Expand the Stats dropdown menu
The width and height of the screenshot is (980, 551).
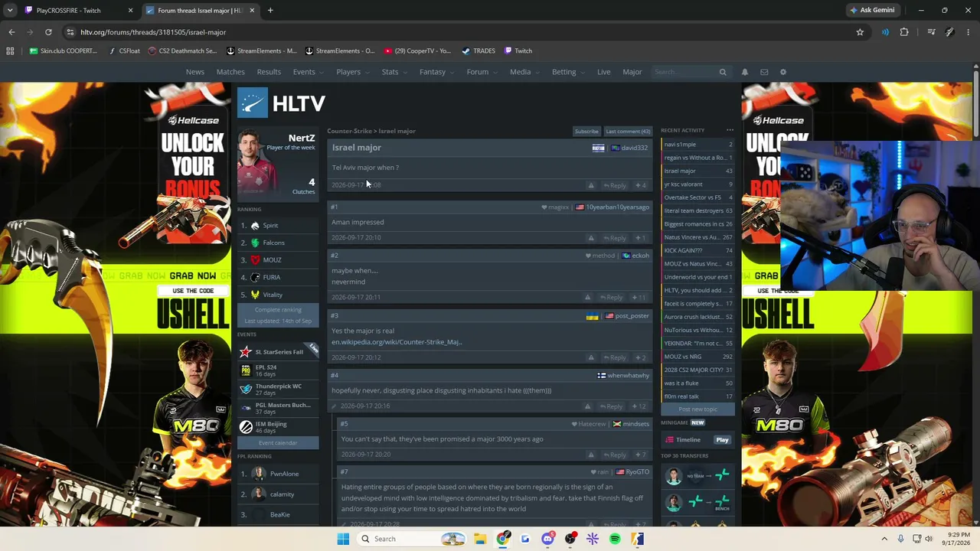394,72
